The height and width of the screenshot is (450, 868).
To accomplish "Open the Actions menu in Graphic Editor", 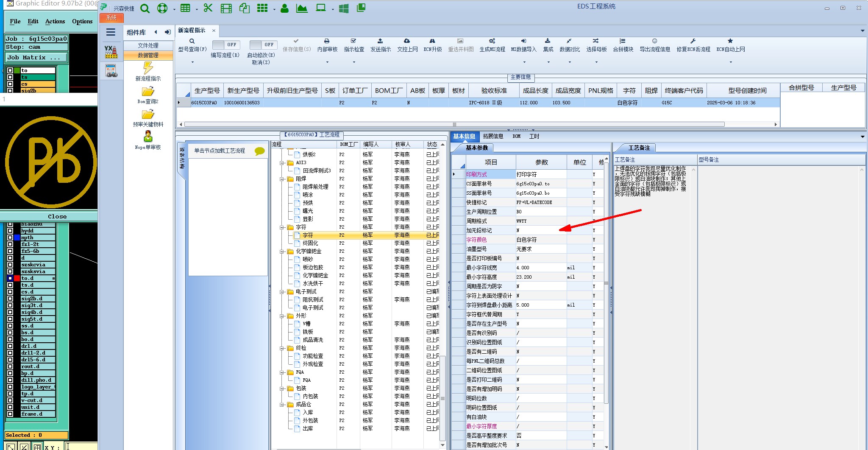I will (x=55, y=21).
